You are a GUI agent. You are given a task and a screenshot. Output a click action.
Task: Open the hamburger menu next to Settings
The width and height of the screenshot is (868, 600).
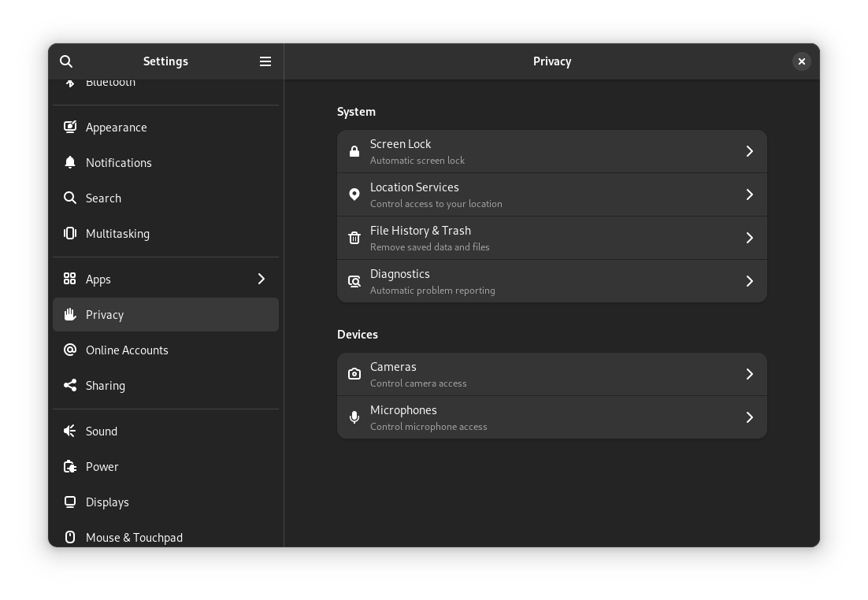point(265,61)
